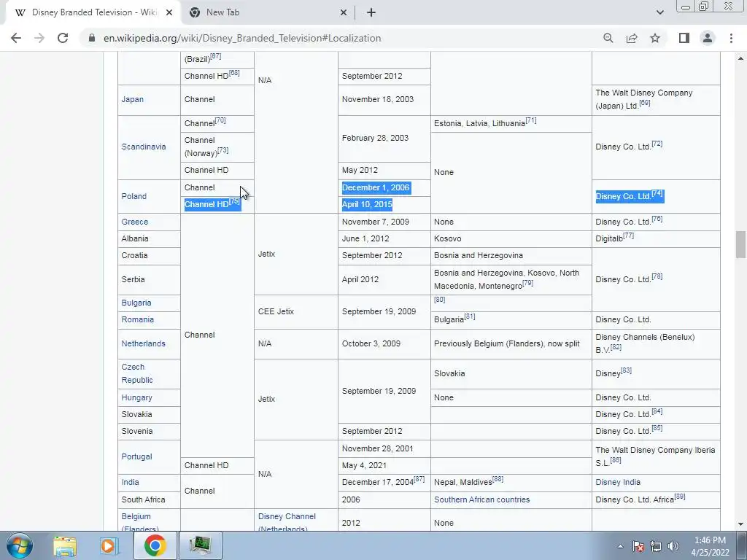
Task: Open reference [75] after Channel HD
Action: [234, 201]
